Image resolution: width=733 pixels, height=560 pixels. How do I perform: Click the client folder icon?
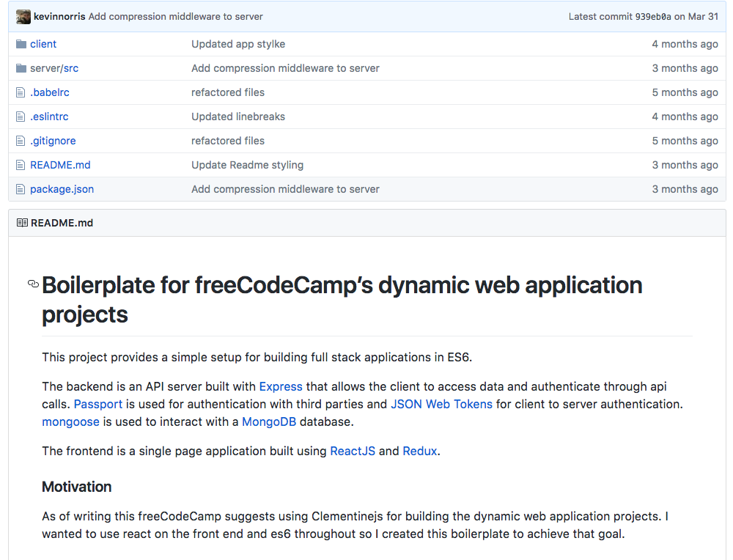[21, 44]
